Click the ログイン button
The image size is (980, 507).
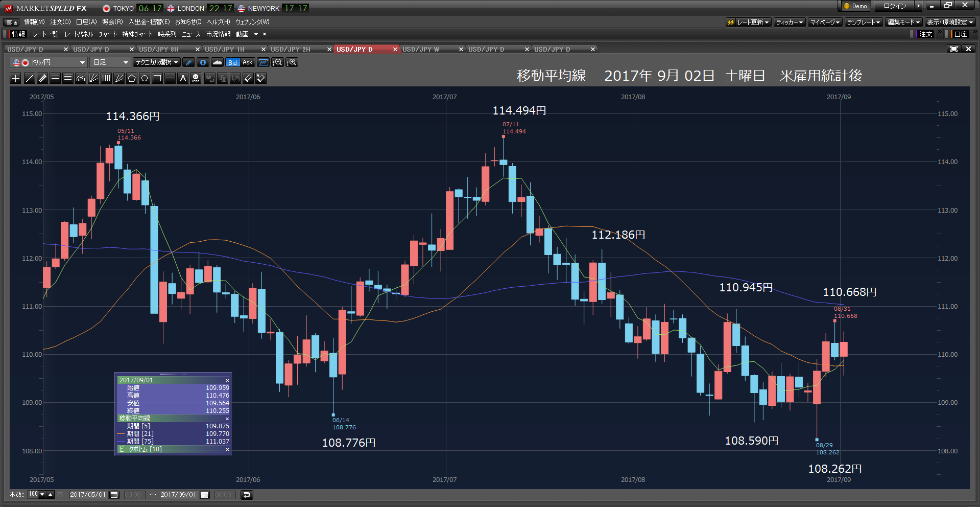(895, 6)
